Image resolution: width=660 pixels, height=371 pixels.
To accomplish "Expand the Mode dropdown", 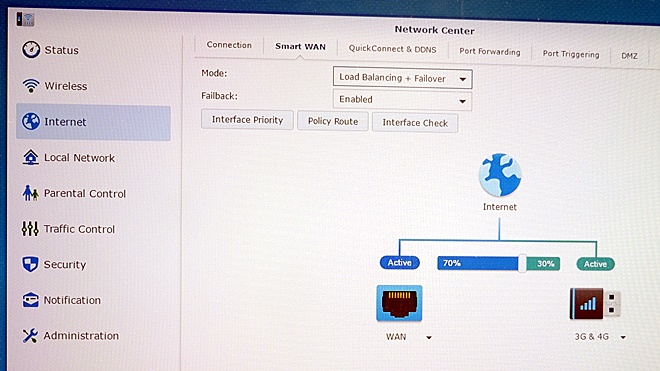I will click(x=402, y=78).
